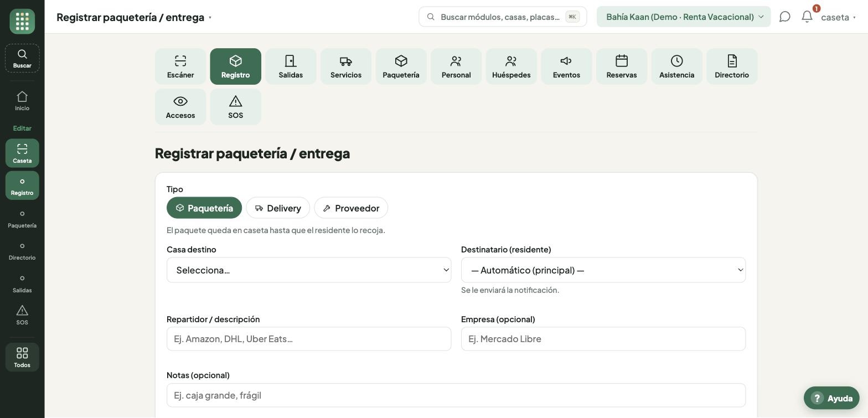The height and width of the screenshot is (418, 868).
Task: Select the Registro module tile
Action: click(x=235, y=66)
